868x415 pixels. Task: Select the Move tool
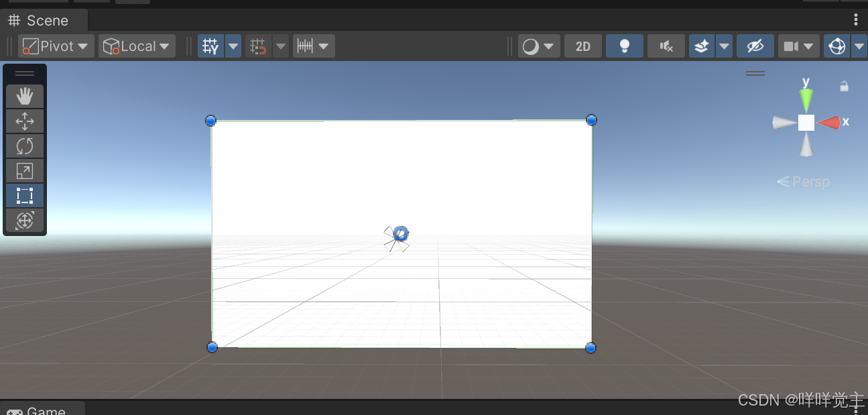[25, 121]
